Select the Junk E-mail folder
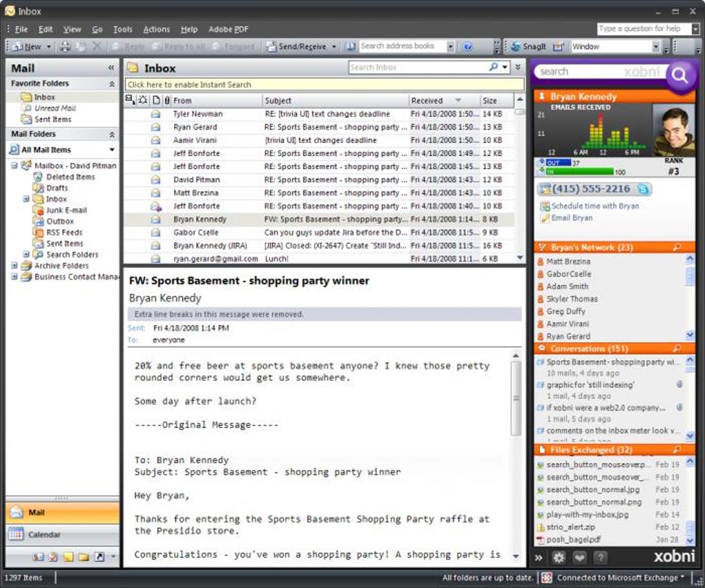The height and width of the screenshot is (588, 705). tap(66, 210)
